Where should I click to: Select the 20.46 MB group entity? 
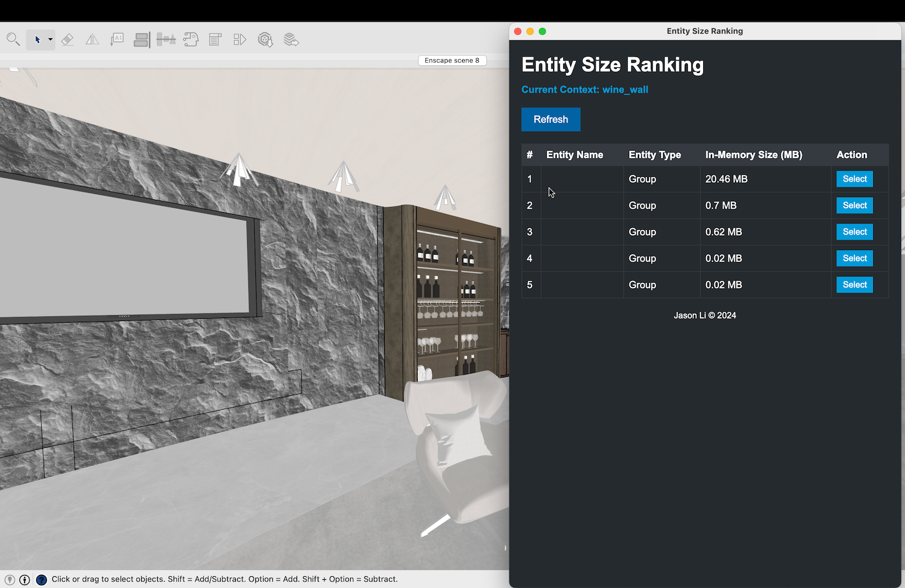pyautogui.click(x=854, y=179)
